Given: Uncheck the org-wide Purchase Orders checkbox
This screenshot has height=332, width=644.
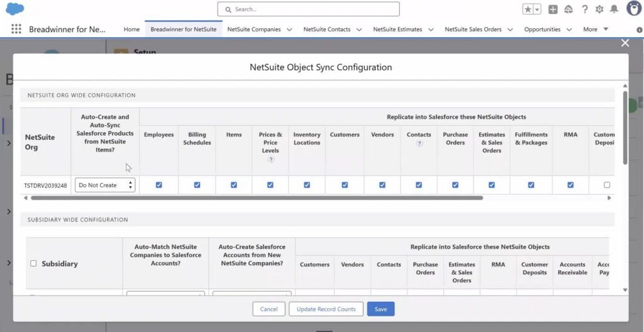Looking at the screenshot, I should 455,185.
